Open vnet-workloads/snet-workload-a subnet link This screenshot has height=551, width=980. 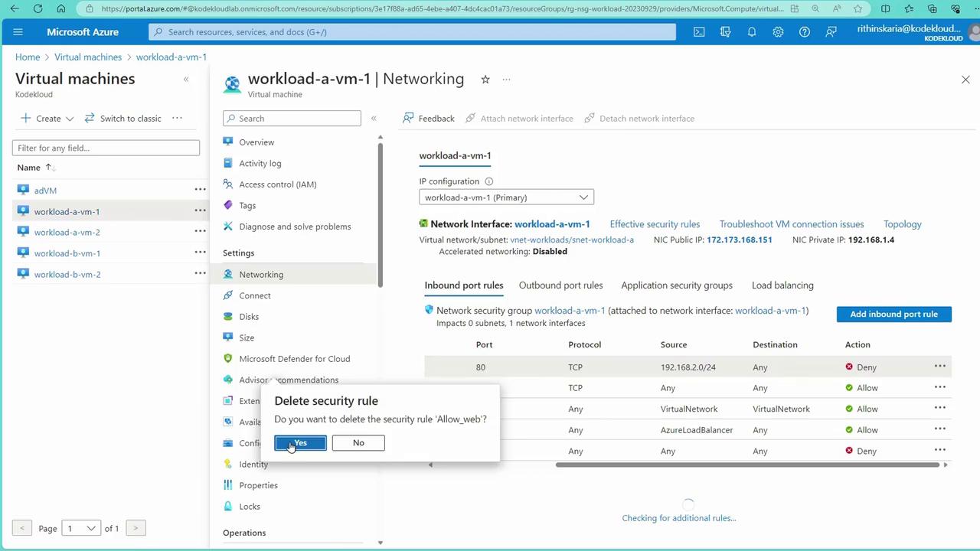click(572, 240)
